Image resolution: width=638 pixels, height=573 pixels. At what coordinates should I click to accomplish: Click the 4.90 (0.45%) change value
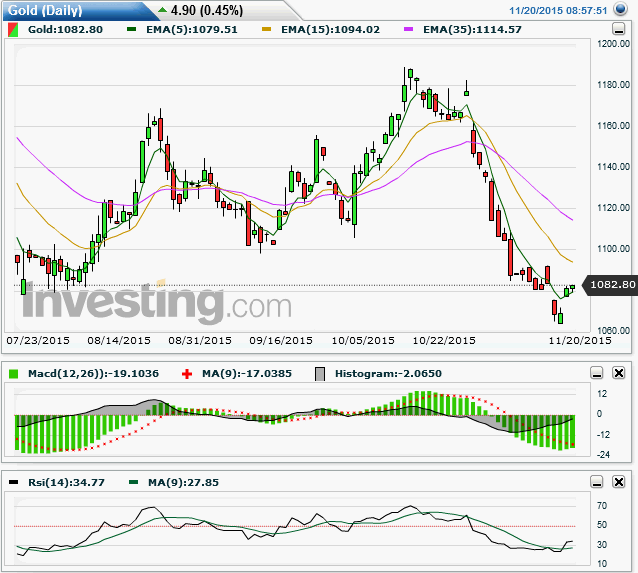(207, 11)
